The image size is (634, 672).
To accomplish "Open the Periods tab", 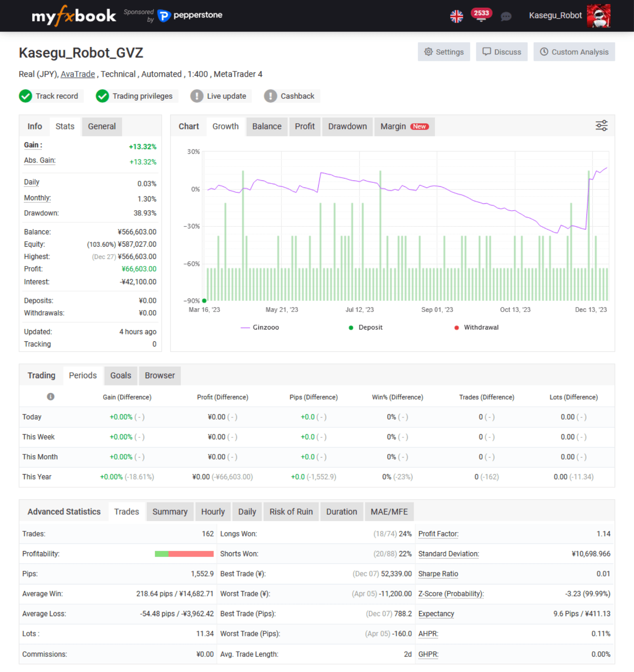I will coord(83,375).
